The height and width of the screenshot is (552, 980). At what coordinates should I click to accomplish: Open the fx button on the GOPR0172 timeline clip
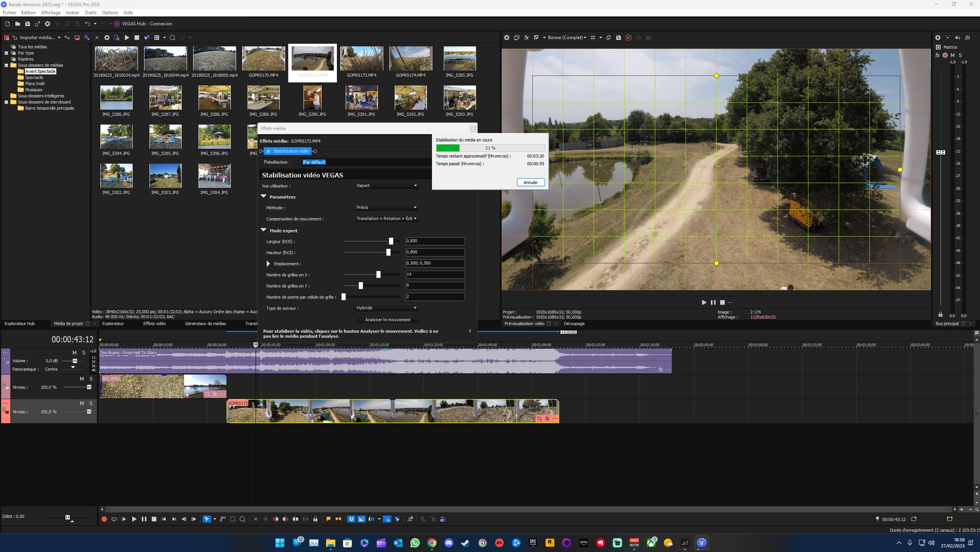(547, 418)
